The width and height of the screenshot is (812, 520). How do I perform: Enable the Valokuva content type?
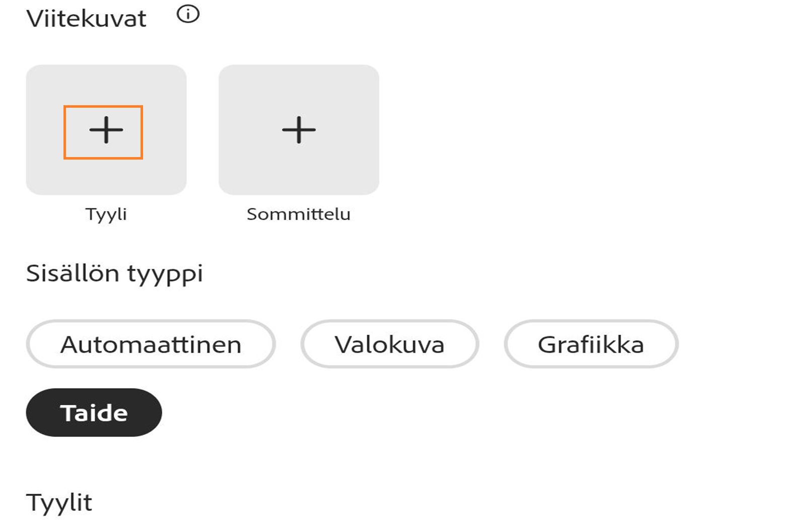(389, 344)
